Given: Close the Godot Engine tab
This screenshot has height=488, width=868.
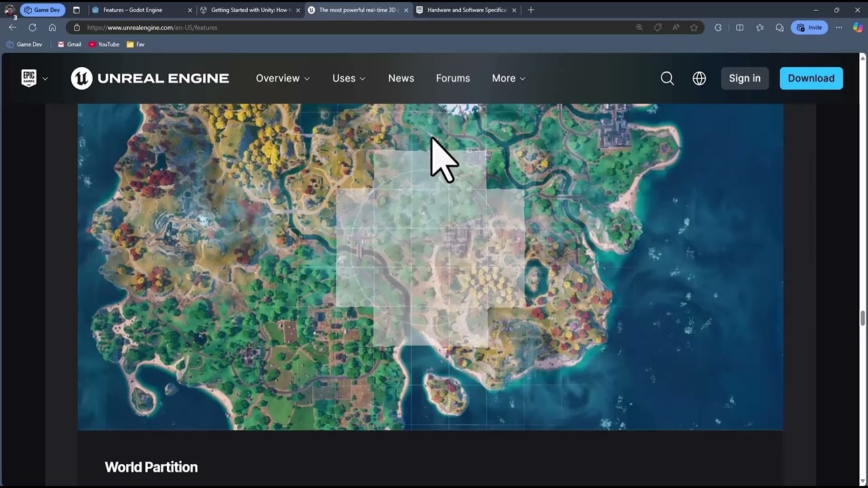Looking at the screenshot, I should 190,10.
